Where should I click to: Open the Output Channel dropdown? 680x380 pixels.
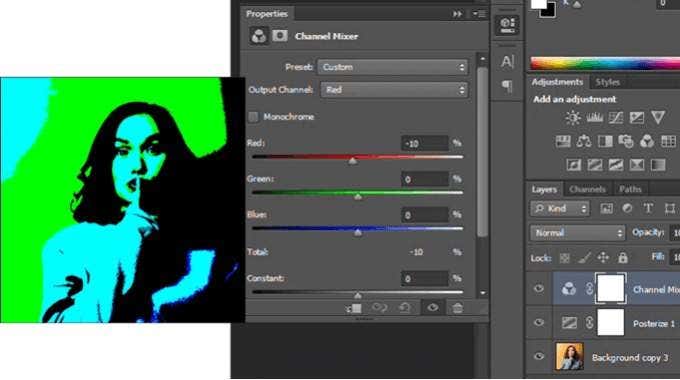click(x=394, y=90)
